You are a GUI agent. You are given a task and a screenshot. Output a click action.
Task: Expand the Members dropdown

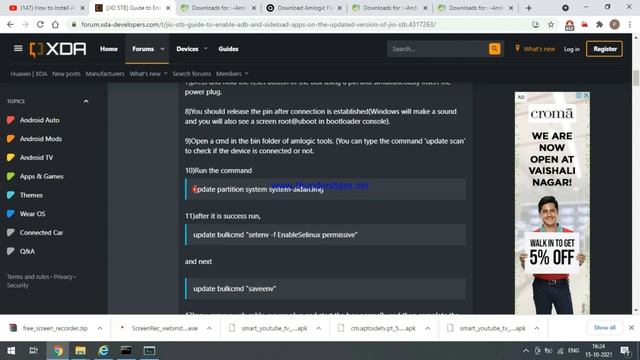pos(247,74)
